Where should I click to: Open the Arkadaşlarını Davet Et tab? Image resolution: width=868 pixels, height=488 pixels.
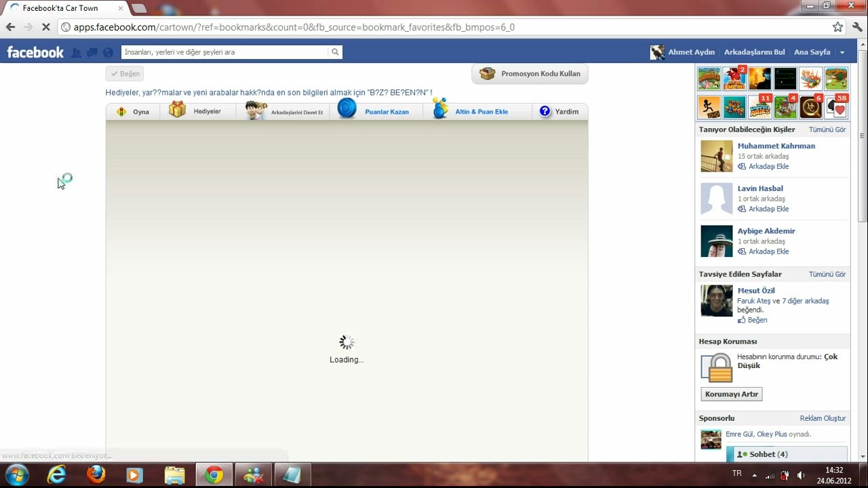click(x=283, y=112)
